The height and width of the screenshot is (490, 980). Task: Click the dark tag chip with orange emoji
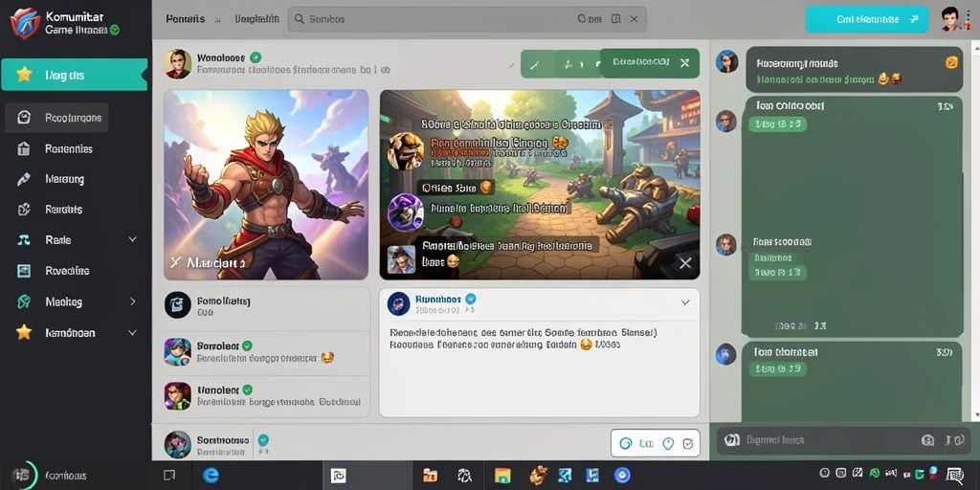(x=456, y=187)
